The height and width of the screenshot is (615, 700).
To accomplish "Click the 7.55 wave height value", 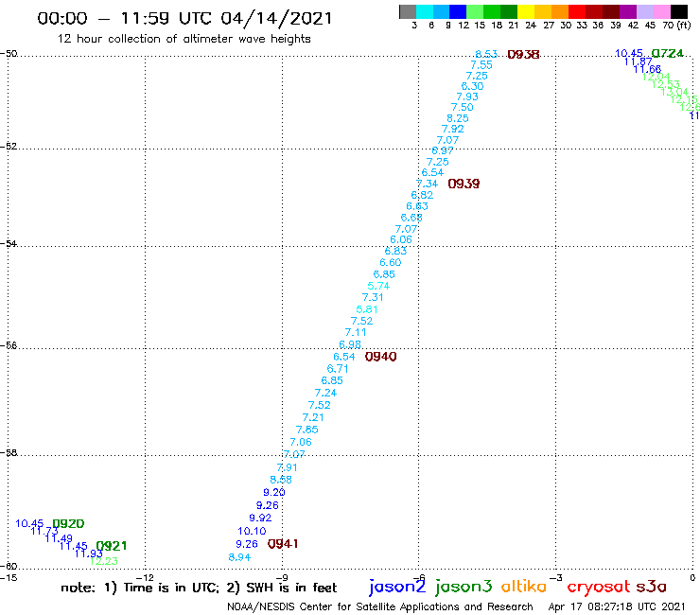I will 481,64.
